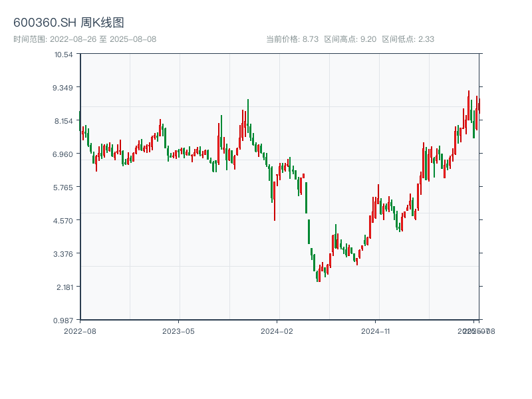Select the 2024-11 x-axis date label
The image size is (532, 399).
point(376,331)
